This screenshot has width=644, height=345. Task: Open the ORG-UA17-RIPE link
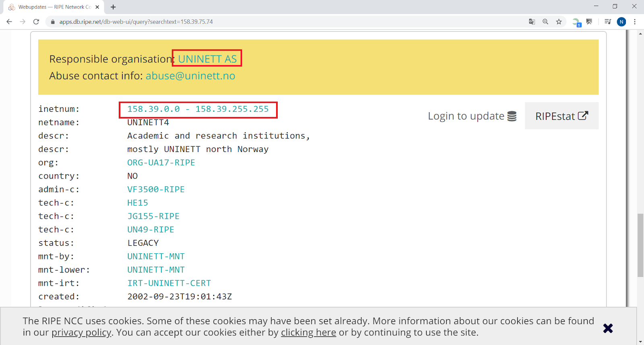(x=161, y=162)
